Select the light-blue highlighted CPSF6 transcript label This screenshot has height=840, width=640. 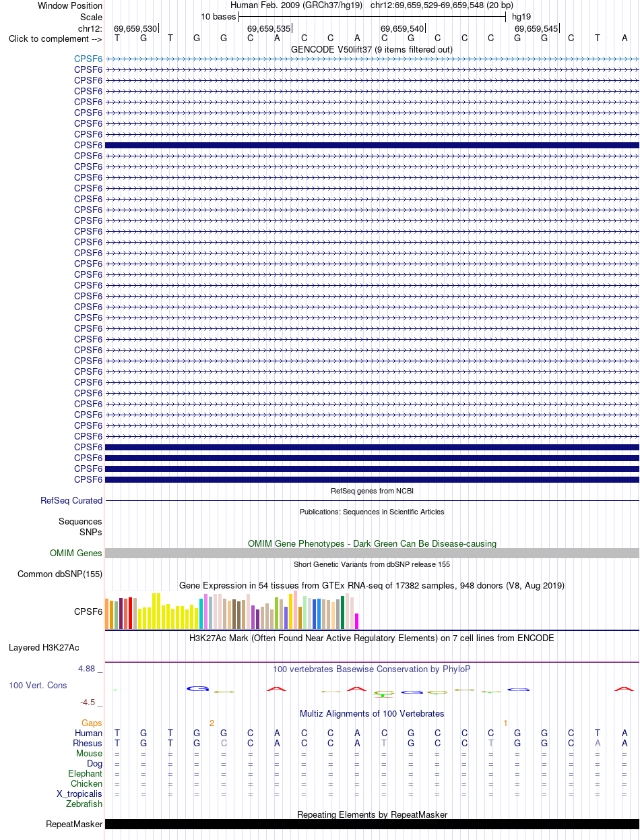pyautogui.click(x=88, y=59)
